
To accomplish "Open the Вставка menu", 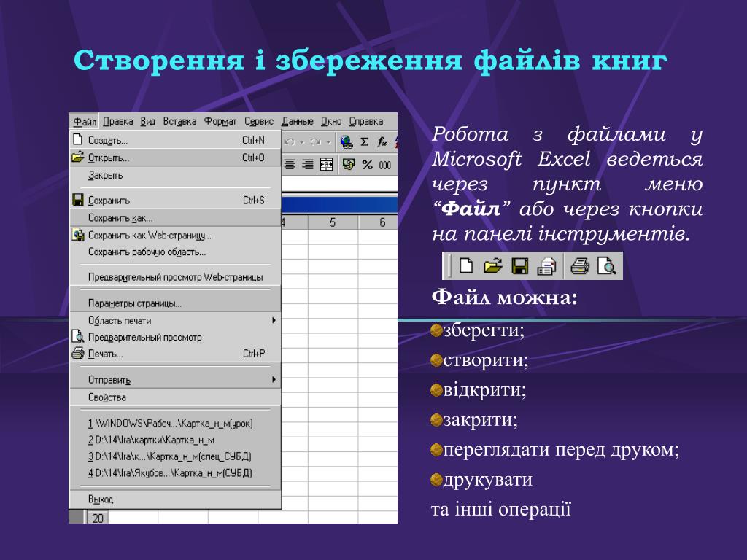I will [179, 122].
